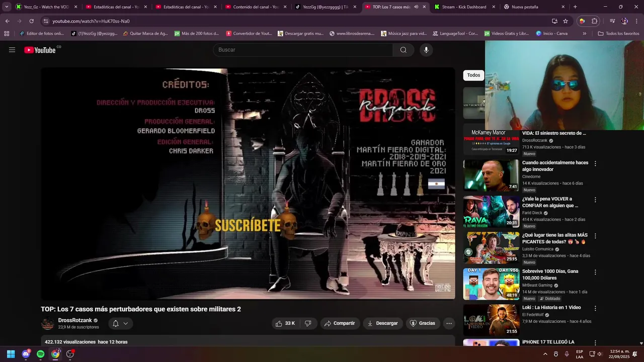This screenshot has width=644, height=362.
Task: Switch to YezzGg TikTok tab
Action: [326, 7]
